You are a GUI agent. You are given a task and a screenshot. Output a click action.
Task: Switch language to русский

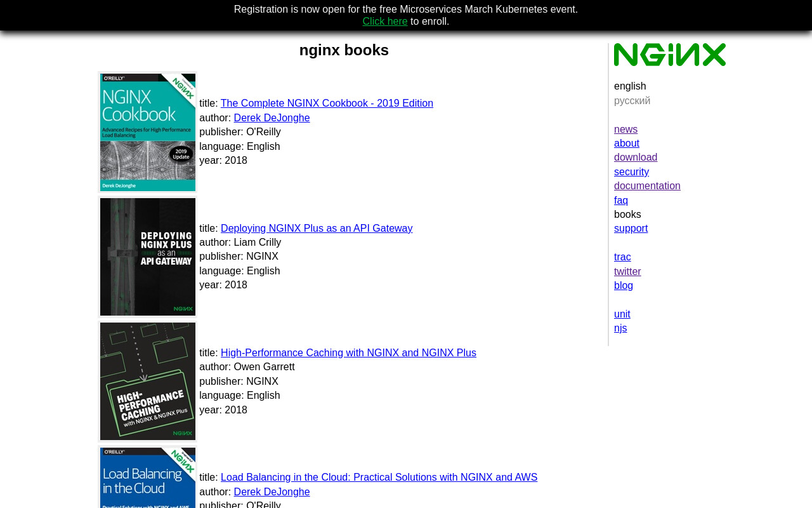click(632, 101)
